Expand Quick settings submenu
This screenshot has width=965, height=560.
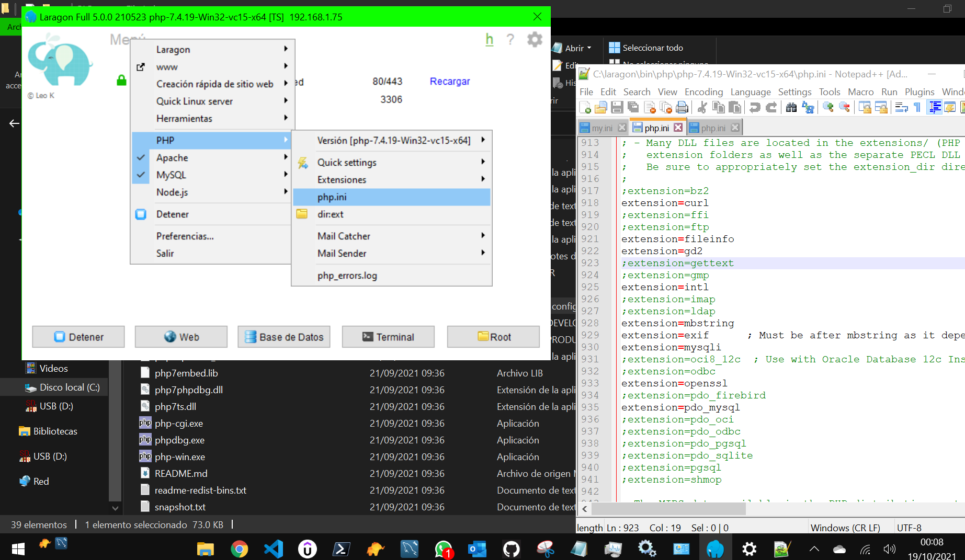click(392, 162)
